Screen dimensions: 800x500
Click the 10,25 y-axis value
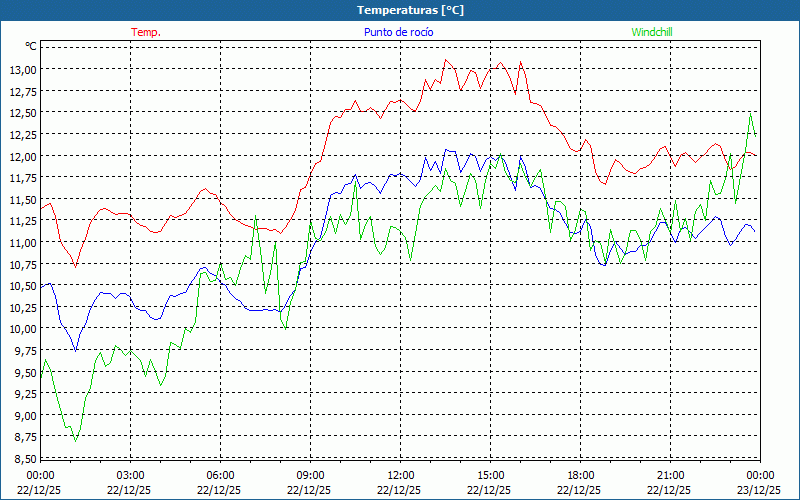pyautogui.click(x=23, y=308)
